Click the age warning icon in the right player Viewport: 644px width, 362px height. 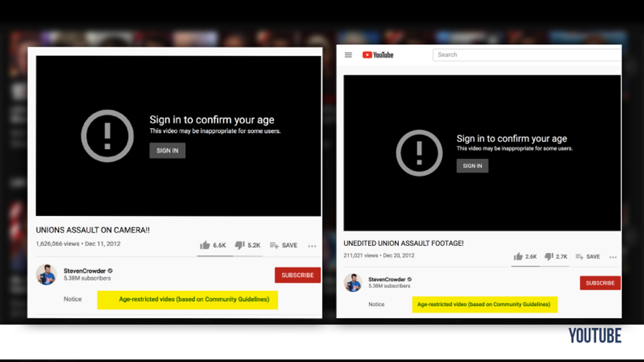click(419, 153)
